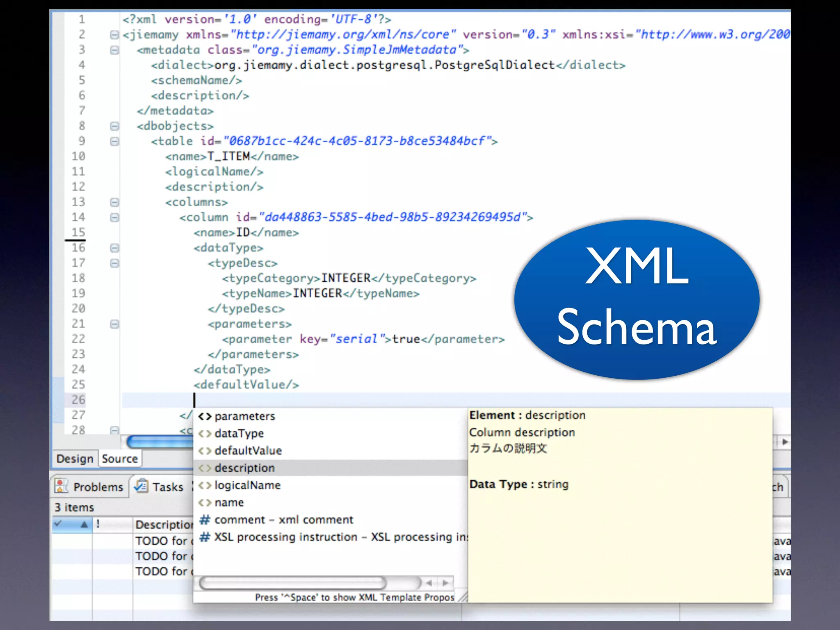Click the name ID line 15
The height and width of the screenshot is (630, 840).
point(246,233)
